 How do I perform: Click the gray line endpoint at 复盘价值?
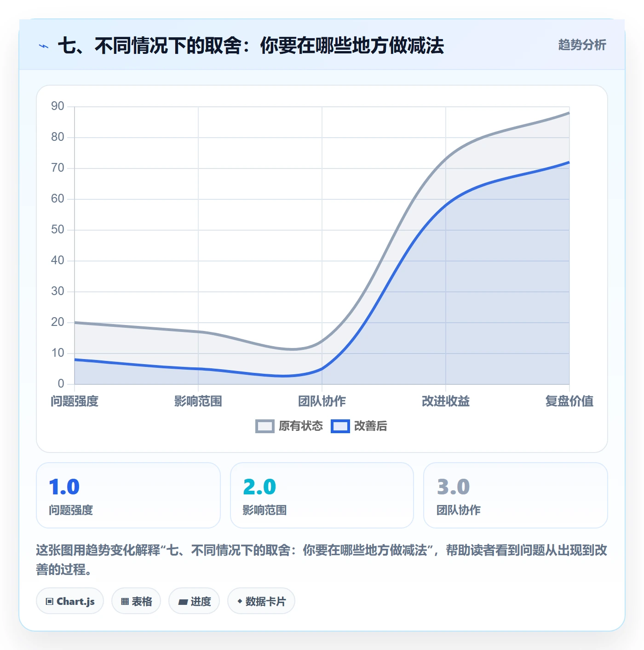[x=569, y=113]
